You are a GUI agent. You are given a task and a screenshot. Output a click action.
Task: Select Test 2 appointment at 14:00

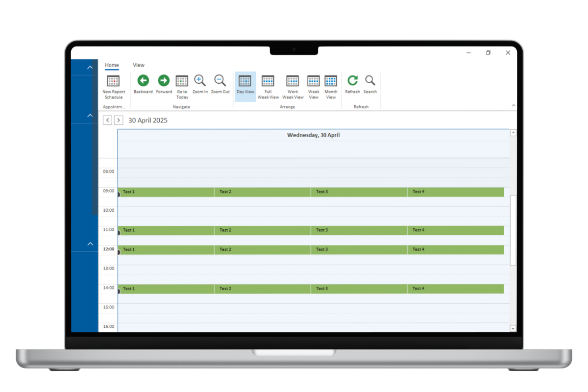pos(263,289)
